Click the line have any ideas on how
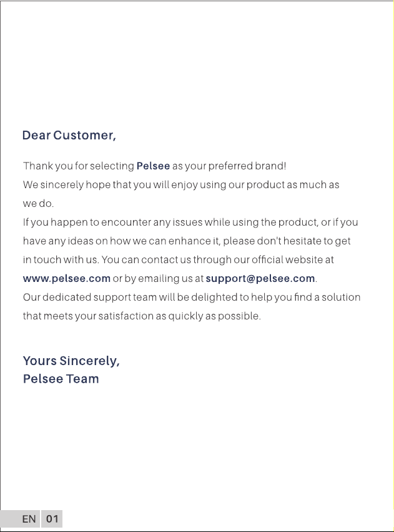 (x=187, y=241)
